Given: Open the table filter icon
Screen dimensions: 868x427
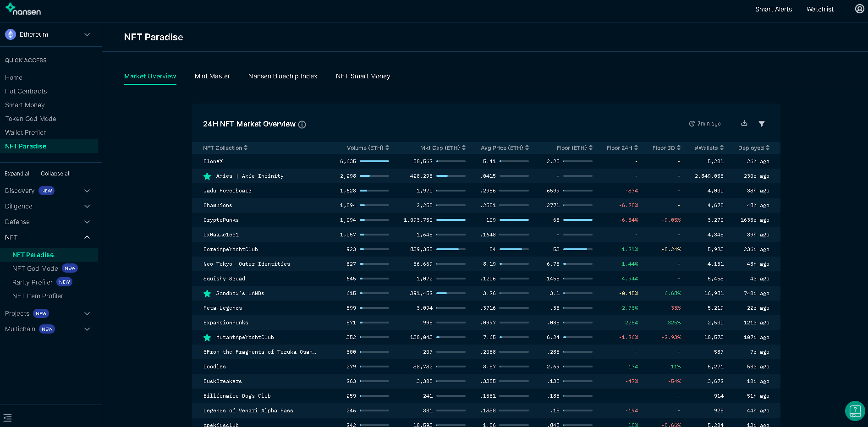Looking at the screenshot, I should coord(762,124).
